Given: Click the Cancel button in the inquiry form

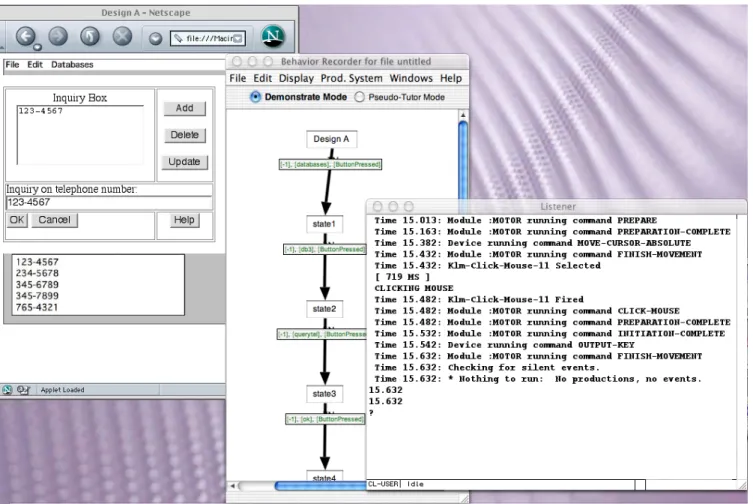Looking at the screenshot, I should (54, 220).
